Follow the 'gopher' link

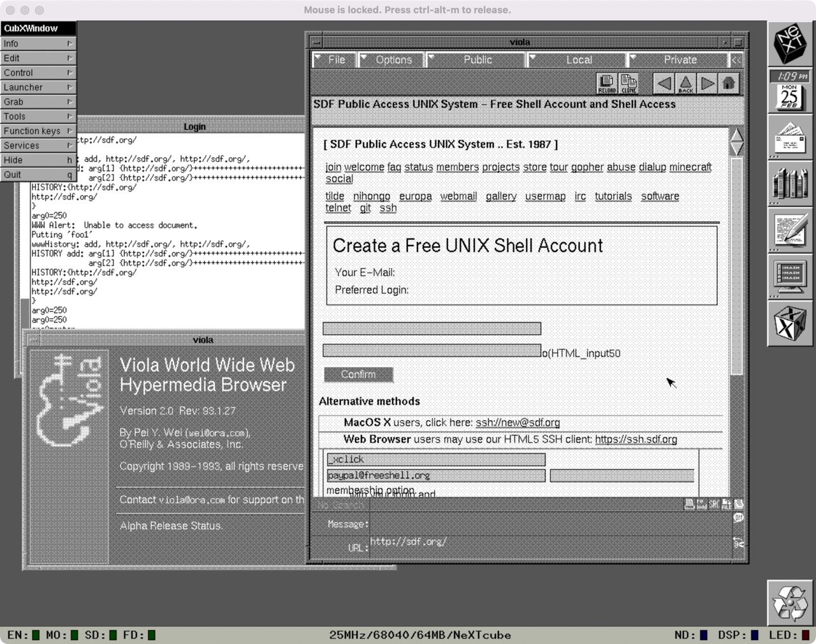(587, 167)
